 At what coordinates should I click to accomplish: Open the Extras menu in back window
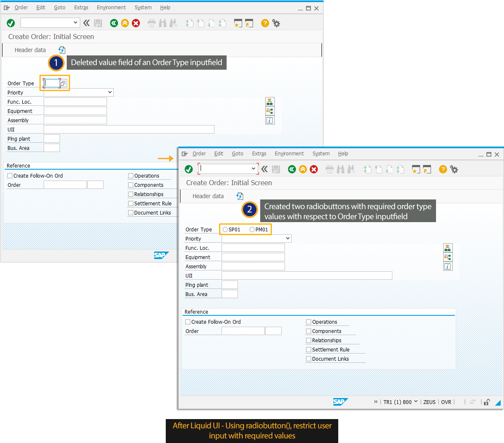(81, 8)
